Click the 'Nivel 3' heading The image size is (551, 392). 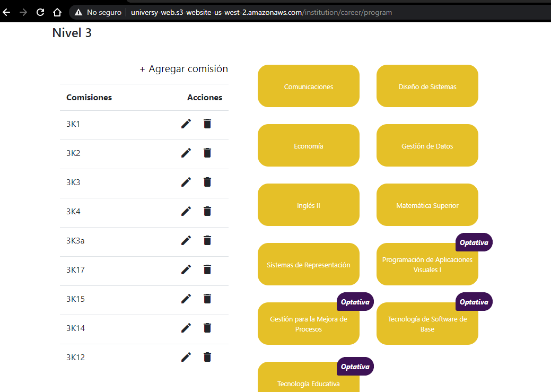point(72,33)
